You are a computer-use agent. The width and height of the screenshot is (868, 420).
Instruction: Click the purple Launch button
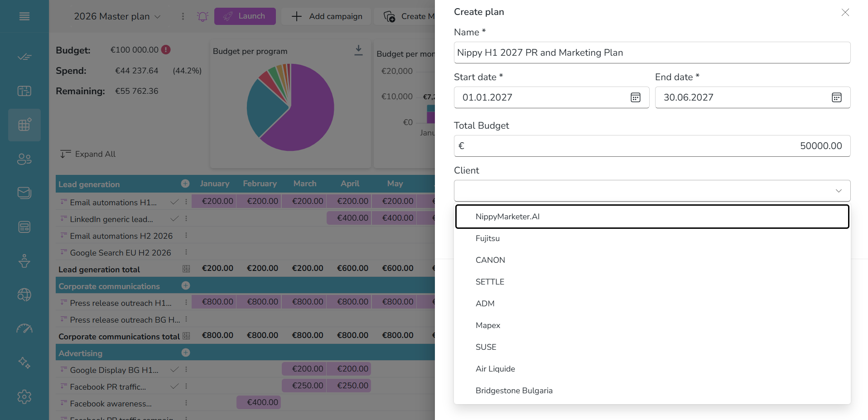click(245, 16)
